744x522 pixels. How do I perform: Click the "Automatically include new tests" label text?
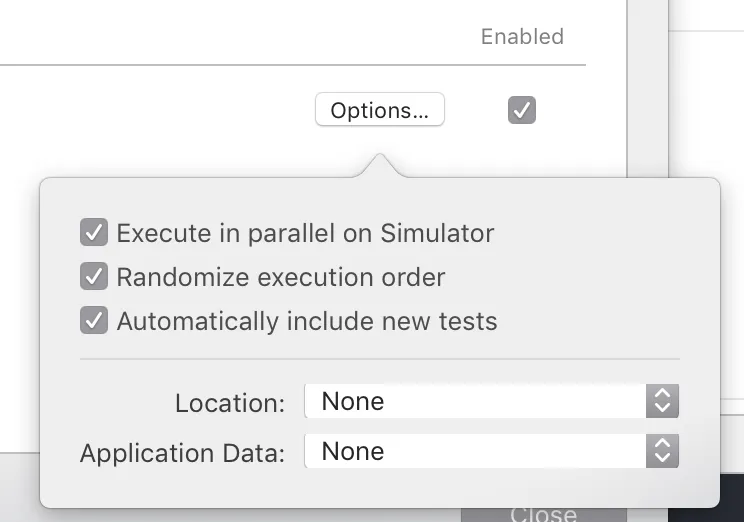tap(307, 321)
